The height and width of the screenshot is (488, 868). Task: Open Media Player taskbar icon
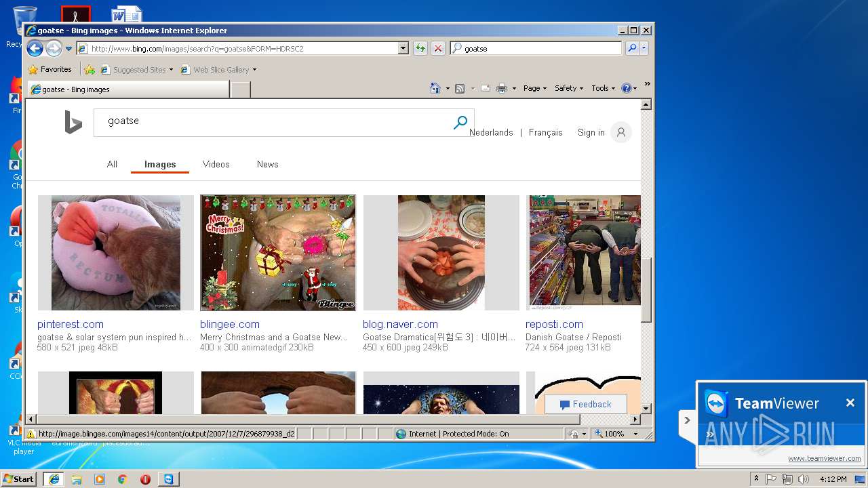(100, 479)
